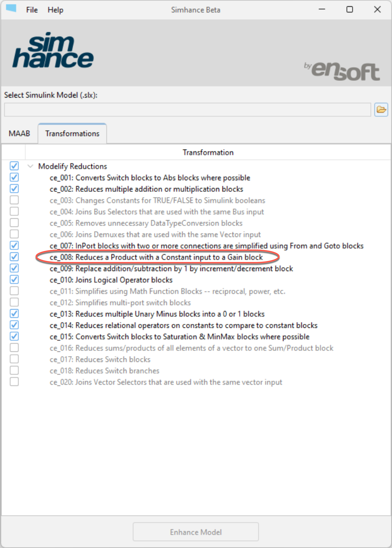392x548 pixels.
Task: Select row text ce_010: Joins Logical Operator blocks
Action: pos(111,280)
